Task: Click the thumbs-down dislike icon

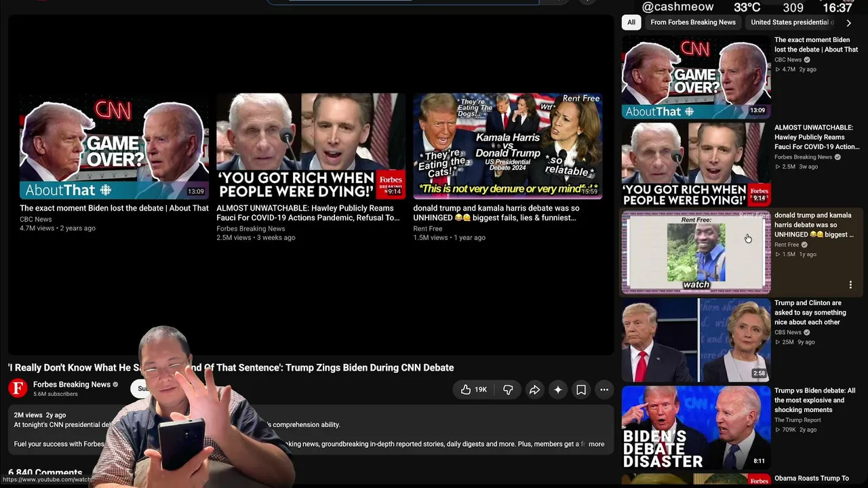Action: (x=508, y=390)
